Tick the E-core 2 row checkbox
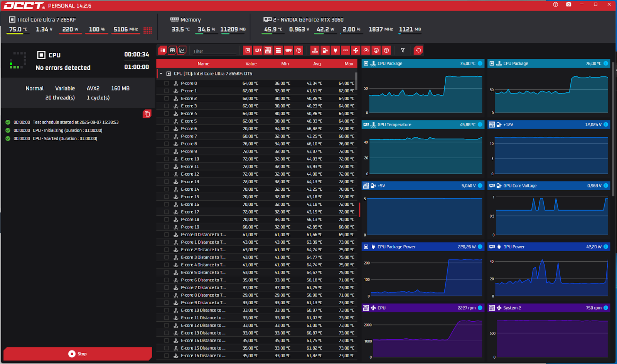Screen dimensions: 617x364 tap(167, 99)
